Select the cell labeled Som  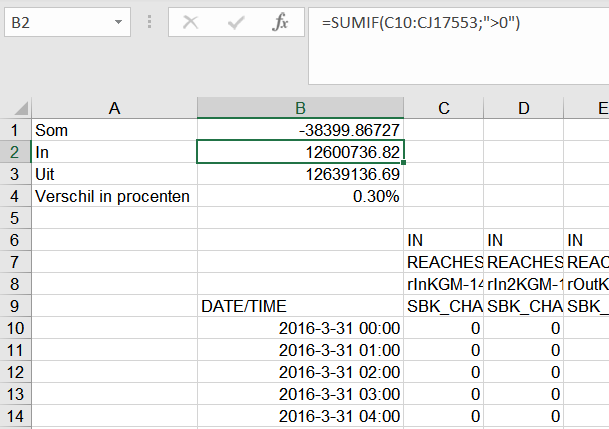[114, 130]
